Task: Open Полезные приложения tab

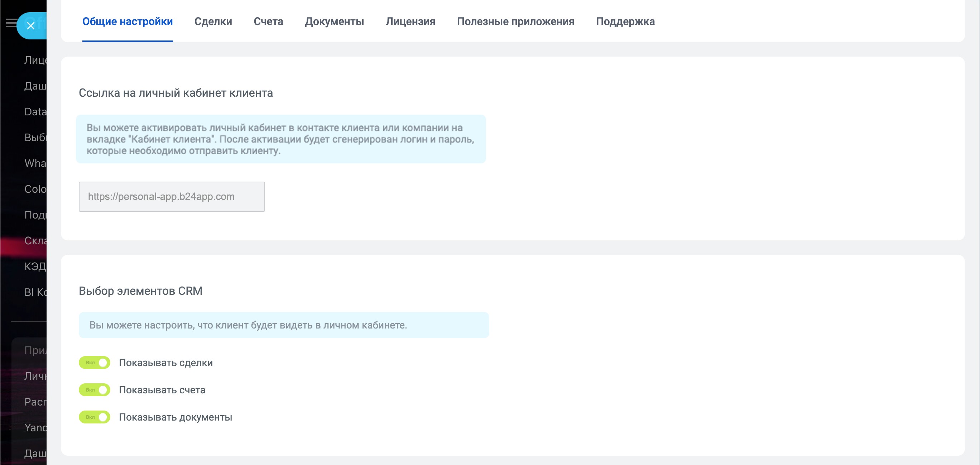Action: tap(515, 21)
